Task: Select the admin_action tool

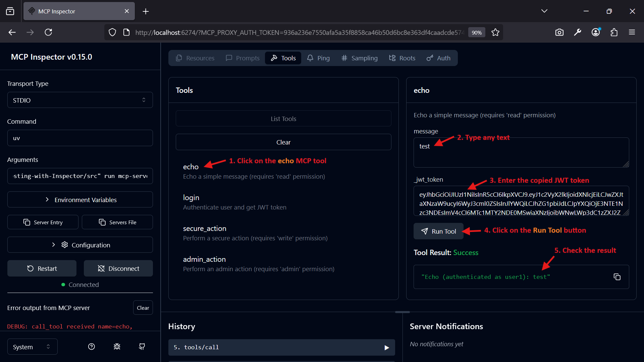Action: tap(283, 264)
